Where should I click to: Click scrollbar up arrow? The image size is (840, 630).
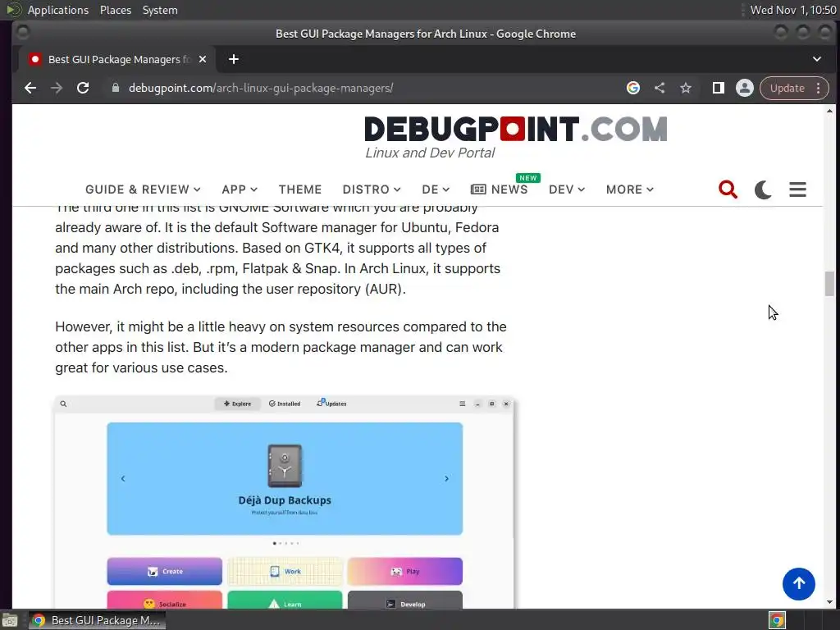[x=829, y=111]
